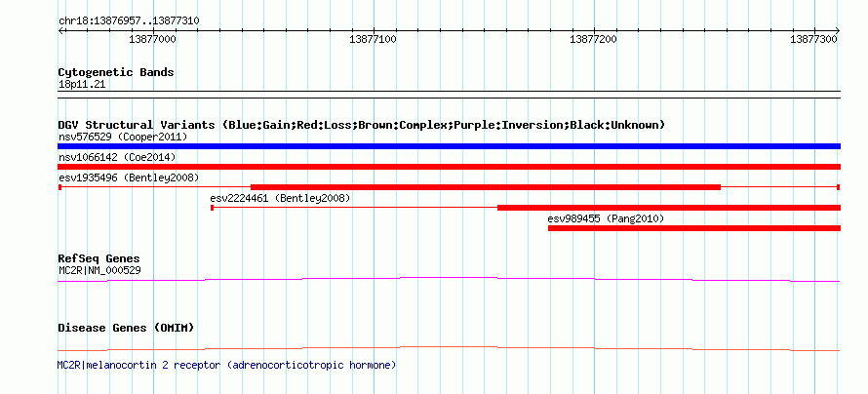The width and height of the screenshot is (868, 394).
Task: Click ruler position label 13877100
Action: 374,39
